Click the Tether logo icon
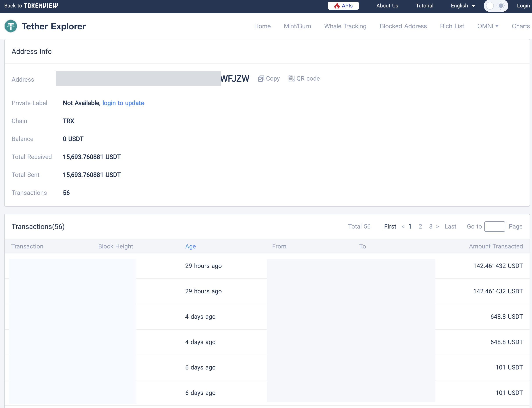 (x=11, y=26)
